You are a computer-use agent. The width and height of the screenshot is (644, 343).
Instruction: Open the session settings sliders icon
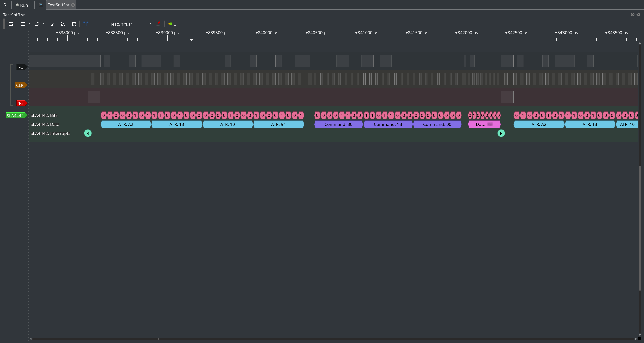coord(41,5)
